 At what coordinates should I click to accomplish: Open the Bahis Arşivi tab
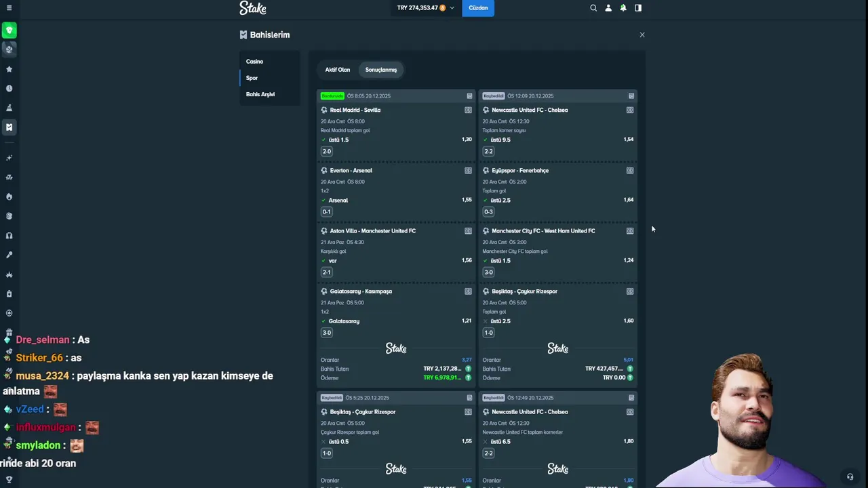(x=270, y=94)
